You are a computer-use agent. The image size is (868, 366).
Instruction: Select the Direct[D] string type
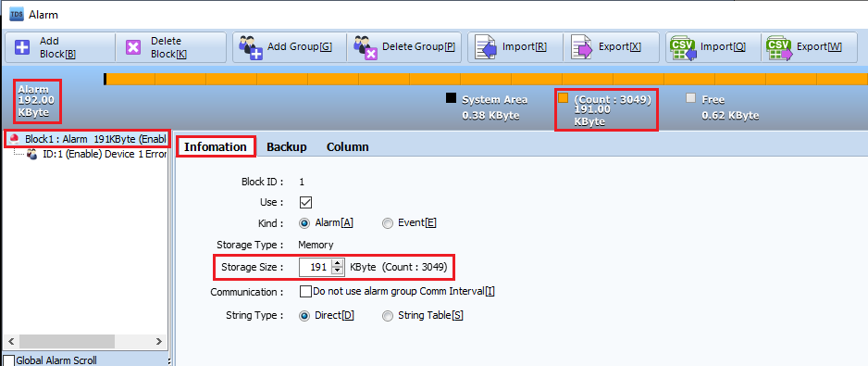[x=304, y=316]
